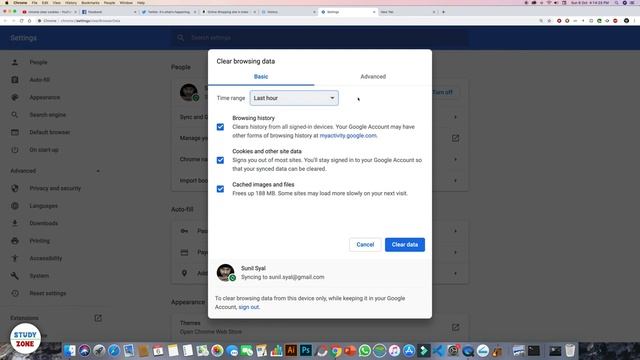Launch Photoshop from the Dock
640x360 pixels.
306,351
